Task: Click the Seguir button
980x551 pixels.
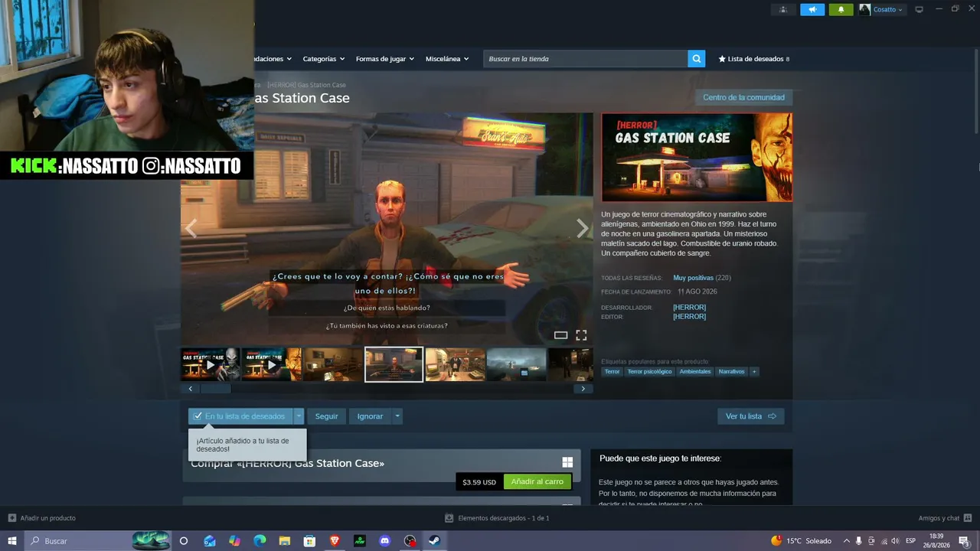Action: 326,416
